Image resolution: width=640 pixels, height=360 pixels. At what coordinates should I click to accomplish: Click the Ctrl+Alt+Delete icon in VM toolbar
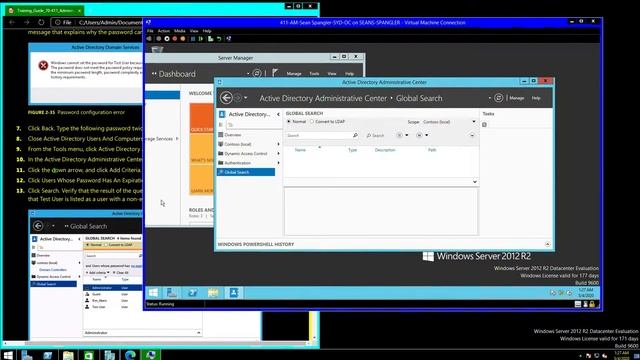pyautogui.click(x=149, y=39)
